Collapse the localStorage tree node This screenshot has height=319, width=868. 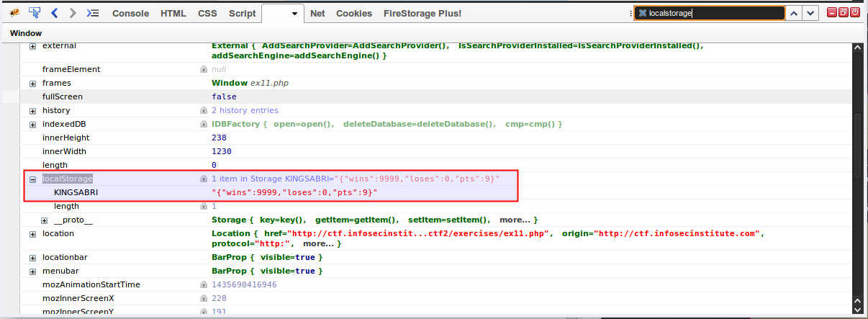pos(33,179)
